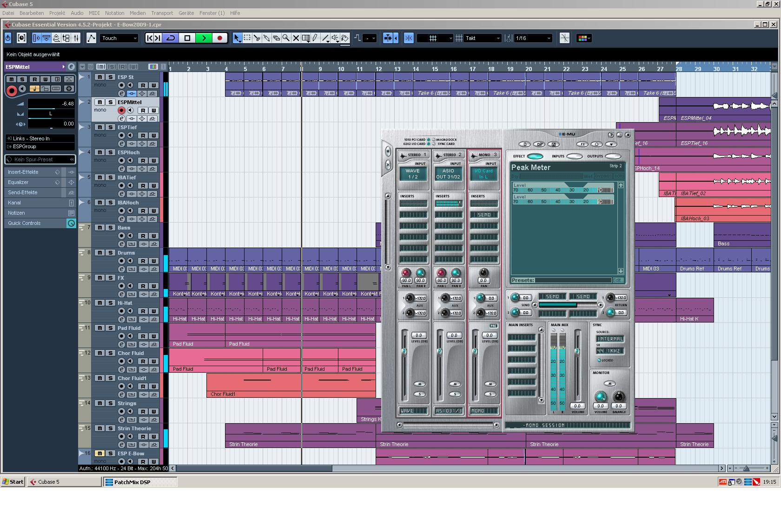Select the Erase tool

coord(276,38)
